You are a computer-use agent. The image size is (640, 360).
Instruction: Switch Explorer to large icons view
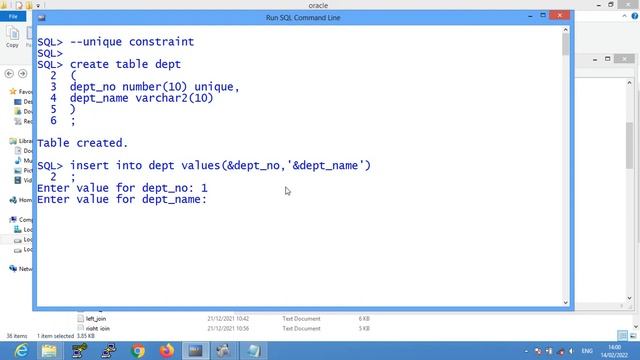pos(633,336)
